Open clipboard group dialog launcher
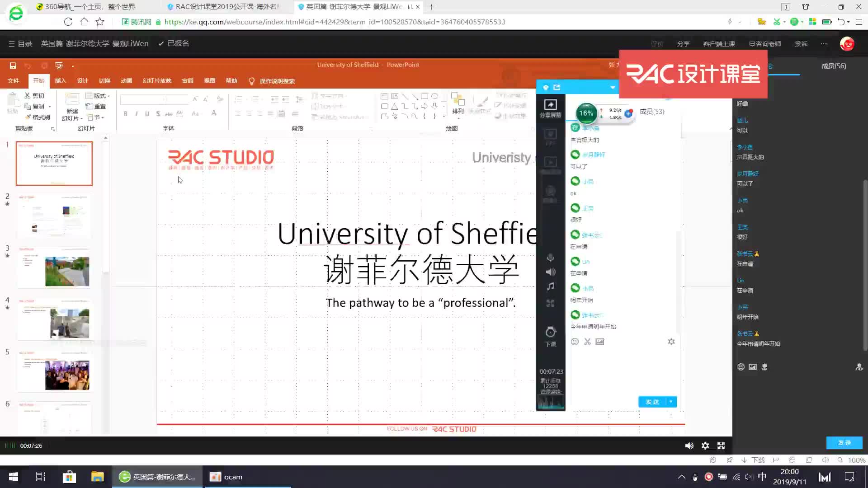 tap(53, 129)
